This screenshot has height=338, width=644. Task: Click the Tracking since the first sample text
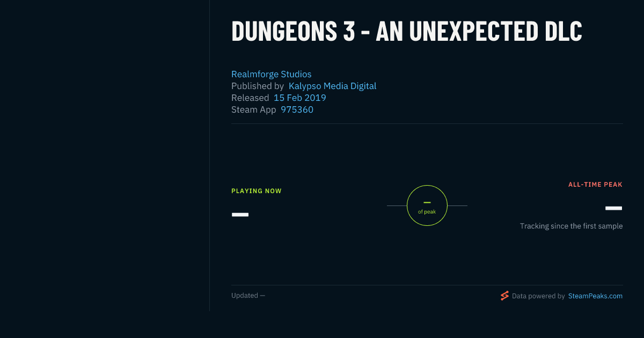(x=571, y=226)
